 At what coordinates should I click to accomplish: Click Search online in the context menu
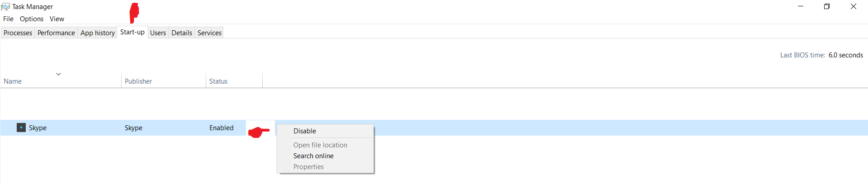click(313, 156)
